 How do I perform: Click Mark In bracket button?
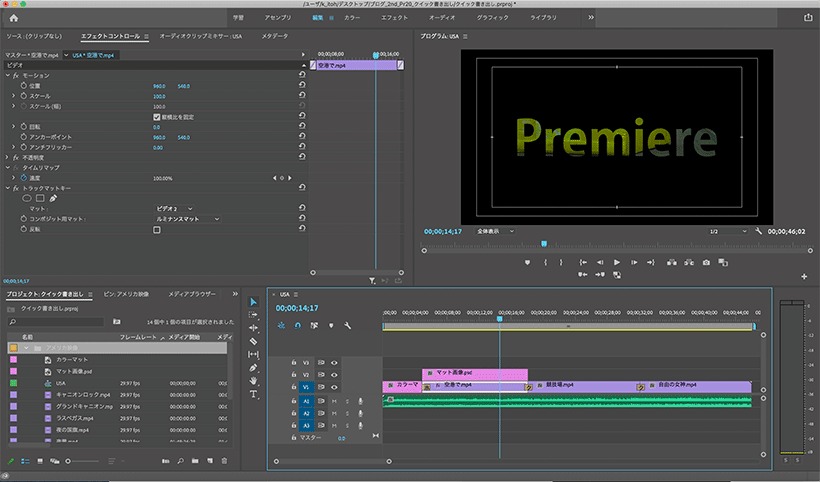click(x=545, y=262)
